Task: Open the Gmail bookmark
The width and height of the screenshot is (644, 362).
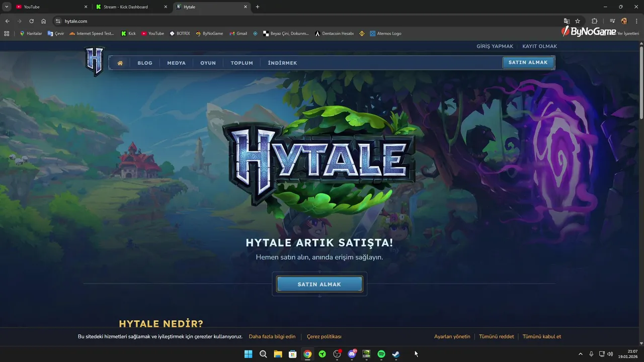Action: pyautogui.click(x=238, y=34)
